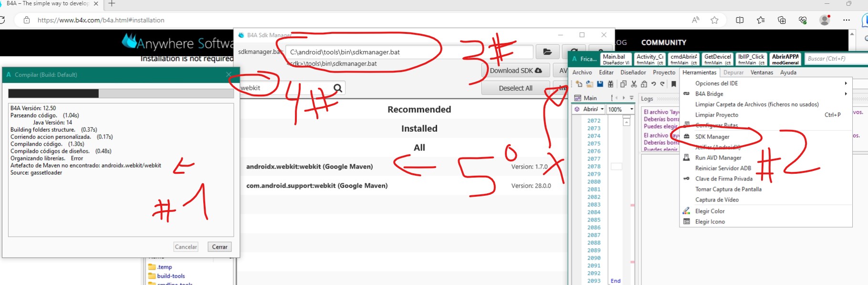The width and height of the screenshot is (868, 285).
Task: Open the Ayuda menu
Action: (x=788, y=73)
